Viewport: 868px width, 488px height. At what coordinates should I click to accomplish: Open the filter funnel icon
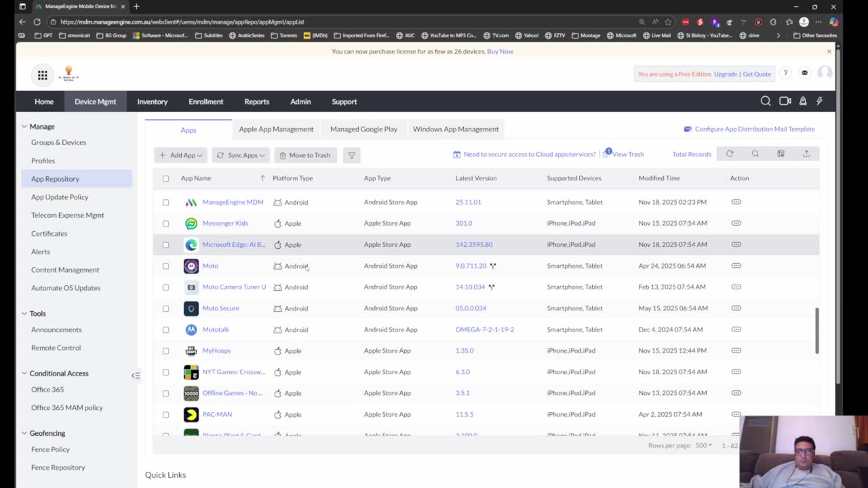point(351,155)
